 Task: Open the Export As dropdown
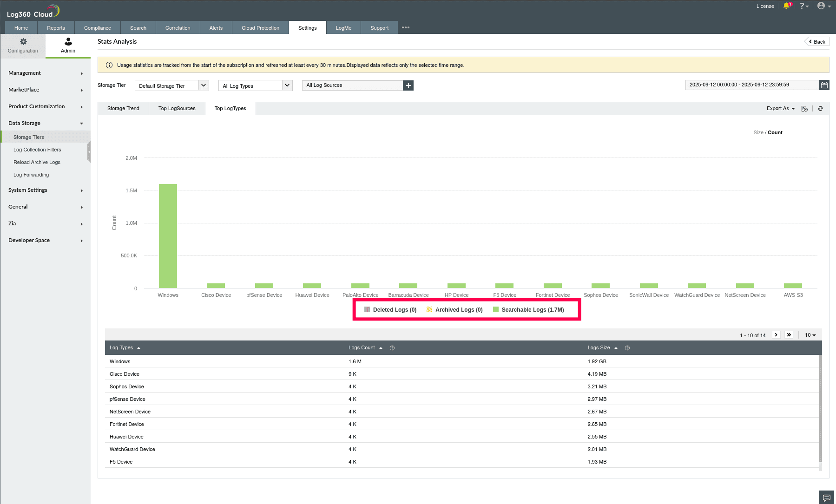(x=781, y=109)
